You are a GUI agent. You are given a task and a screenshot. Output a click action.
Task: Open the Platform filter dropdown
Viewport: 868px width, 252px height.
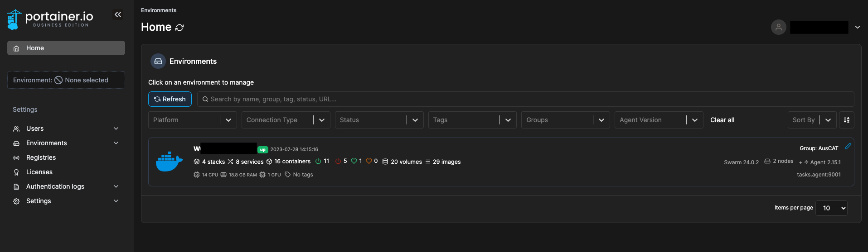point(192,120)
